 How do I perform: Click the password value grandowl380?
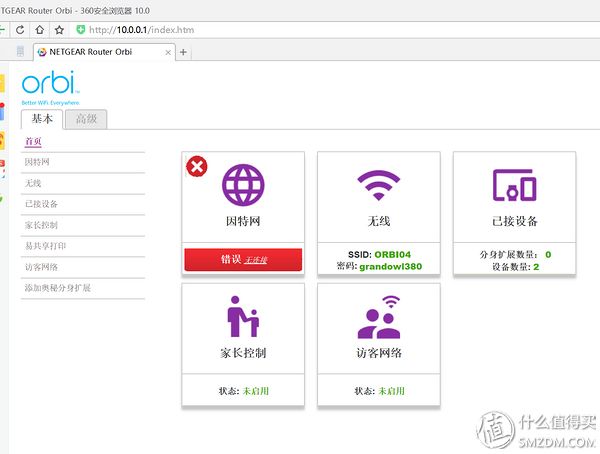pyautogui.click(x=390, y=266)
